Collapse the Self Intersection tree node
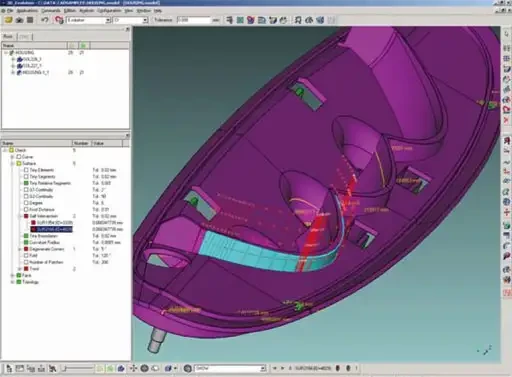Viewport: 512px width, 377px height. 20,216
